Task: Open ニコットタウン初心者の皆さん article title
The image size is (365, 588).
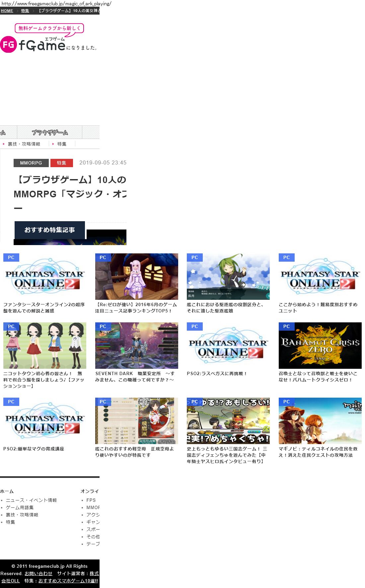Action: pyautogui.click(x=44, y=380)
